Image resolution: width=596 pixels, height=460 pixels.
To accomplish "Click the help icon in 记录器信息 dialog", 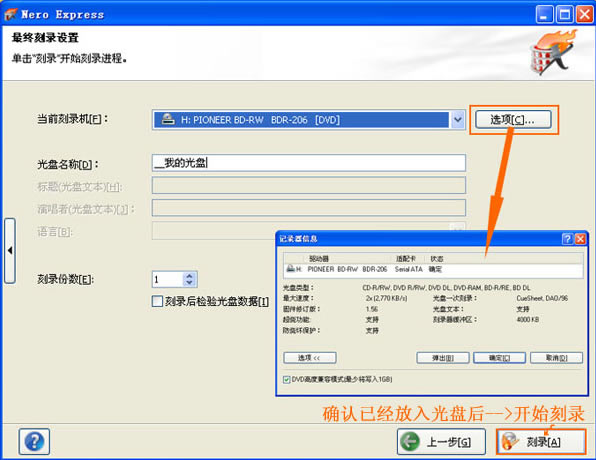I will coord(567,239).
